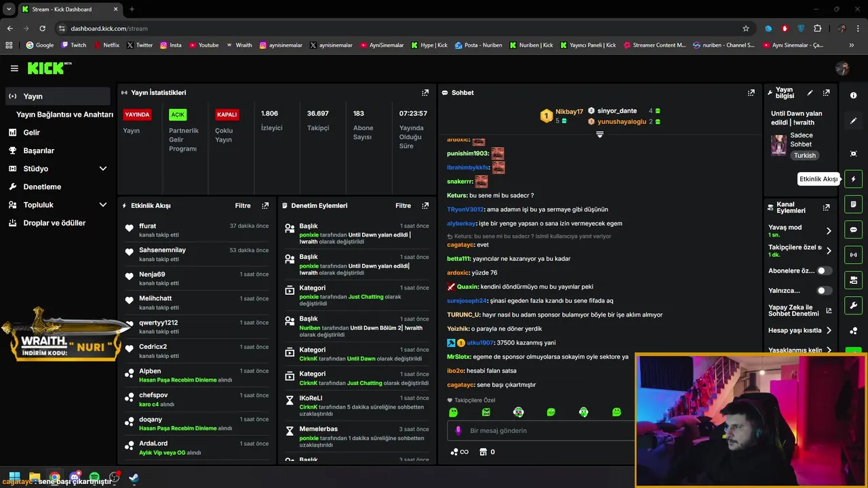Click ffurat in the activity feed
868x488 pixels.
click(148, 226)
